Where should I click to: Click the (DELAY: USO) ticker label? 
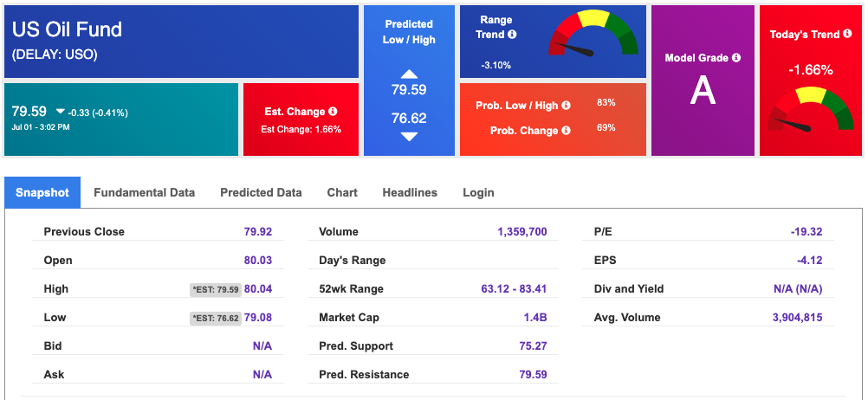coord(55,55)
